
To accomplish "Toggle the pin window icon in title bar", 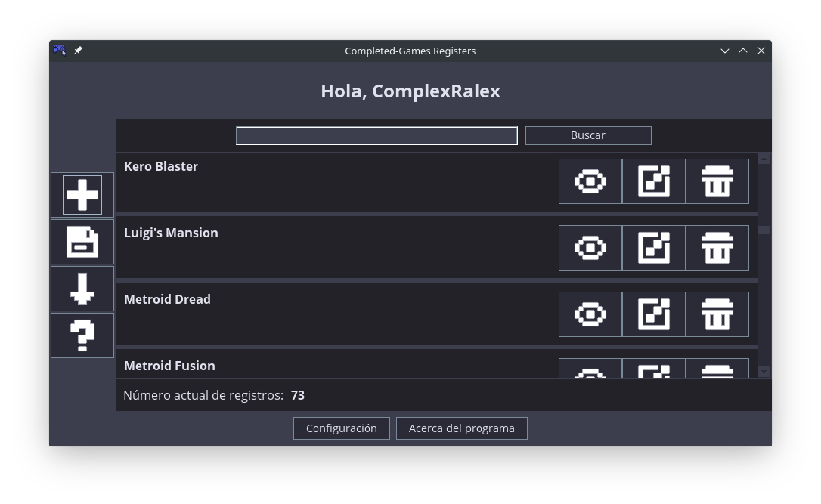I will click(78, 50).
